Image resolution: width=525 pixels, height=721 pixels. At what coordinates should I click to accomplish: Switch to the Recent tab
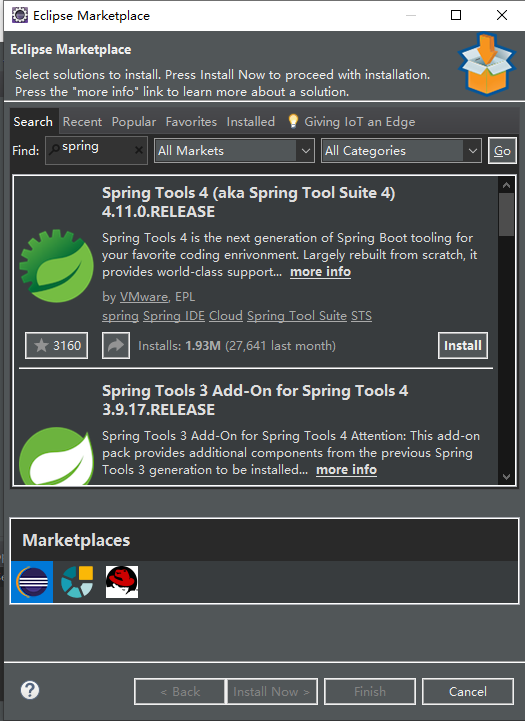[82, 121]
